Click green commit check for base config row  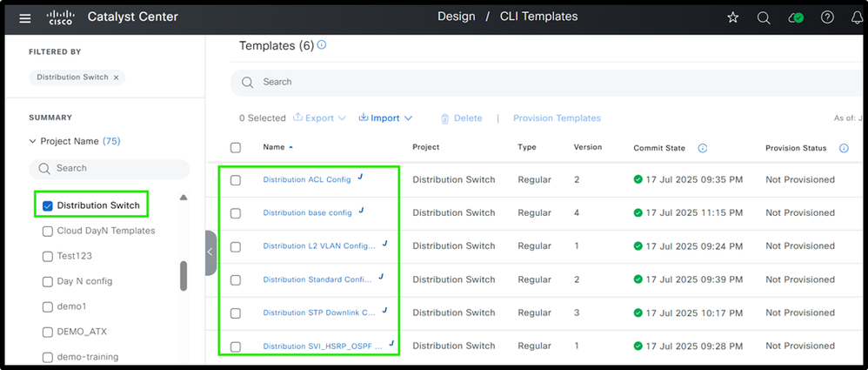(638, 212)
